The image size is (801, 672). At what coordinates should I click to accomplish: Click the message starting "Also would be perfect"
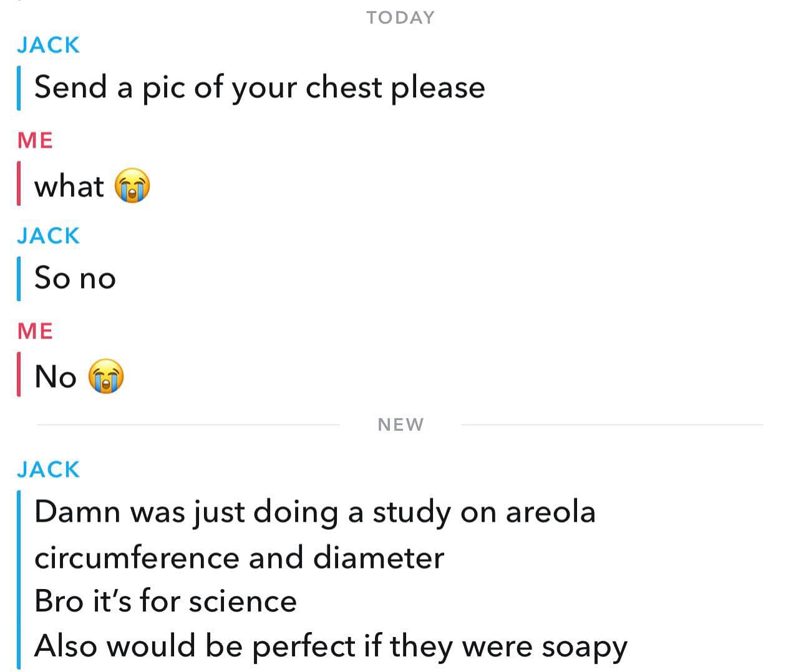(x=330, y=646)
